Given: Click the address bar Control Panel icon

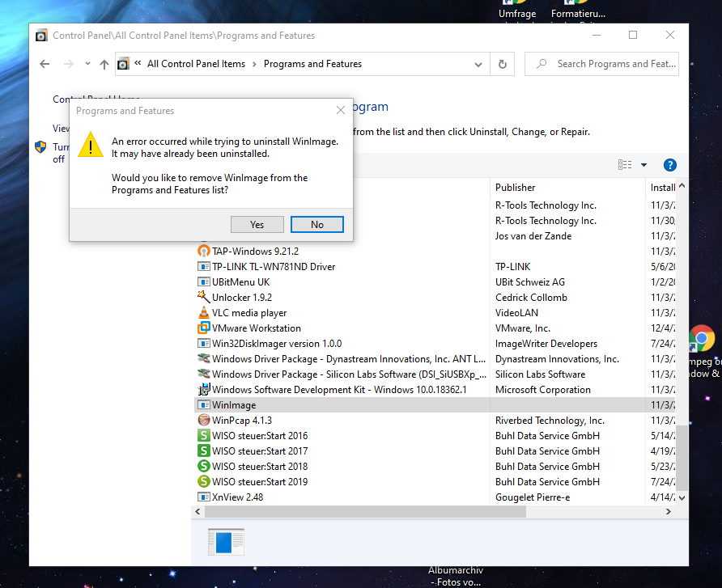Looking at the screenshot, I should point(123,64).
